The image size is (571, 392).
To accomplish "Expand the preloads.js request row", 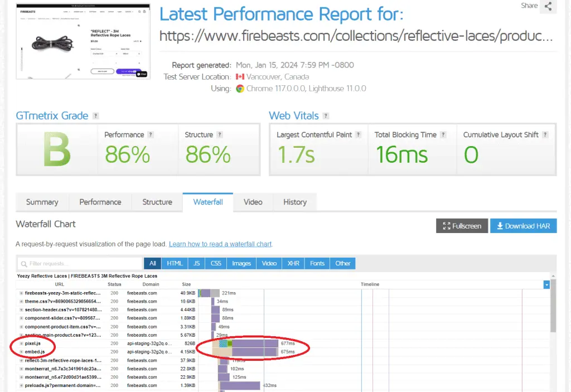I will 21,385.
